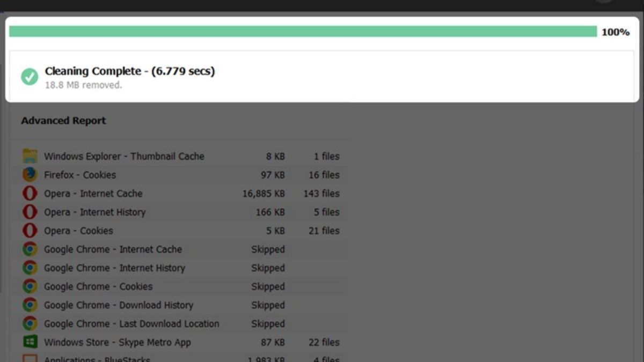Click Chrome icon beside Internet Cache
644x362 pixels.
coord(30,249)
